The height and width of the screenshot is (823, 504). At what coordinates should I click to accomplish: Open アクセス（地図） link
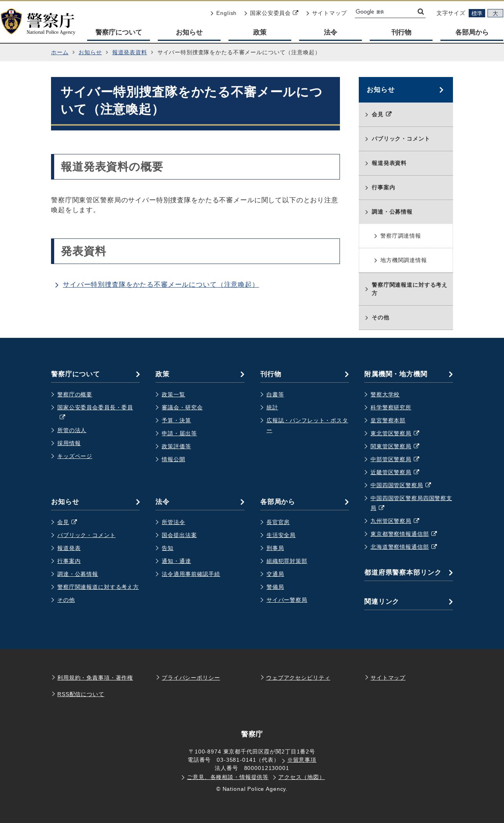(301, 777)
